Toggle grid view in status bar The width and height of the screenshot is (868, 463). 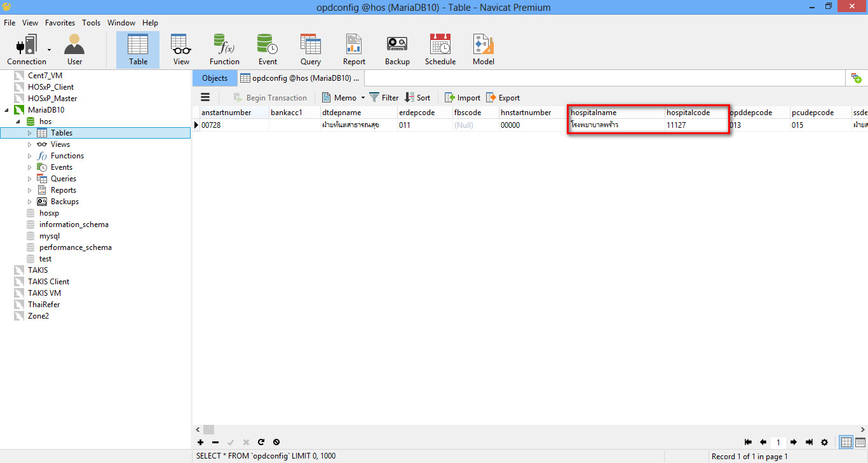pyautogui.click(x=846, y=442)
